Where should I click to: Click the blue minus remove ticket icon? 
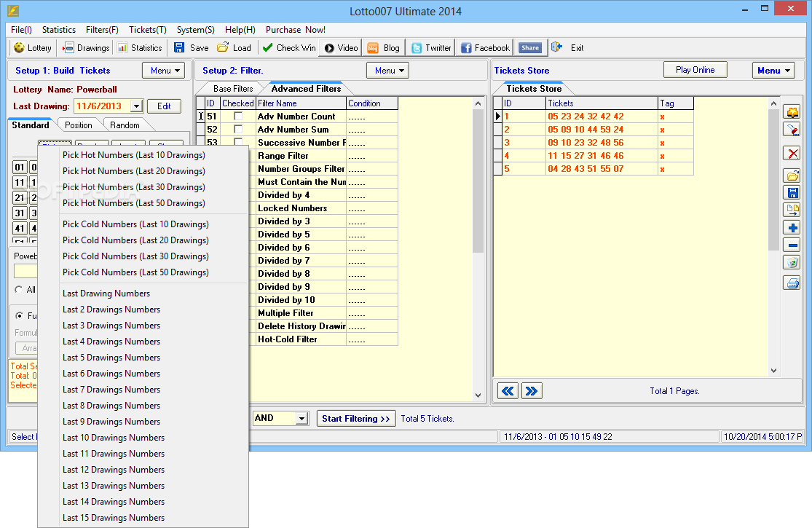coord(792,245)
